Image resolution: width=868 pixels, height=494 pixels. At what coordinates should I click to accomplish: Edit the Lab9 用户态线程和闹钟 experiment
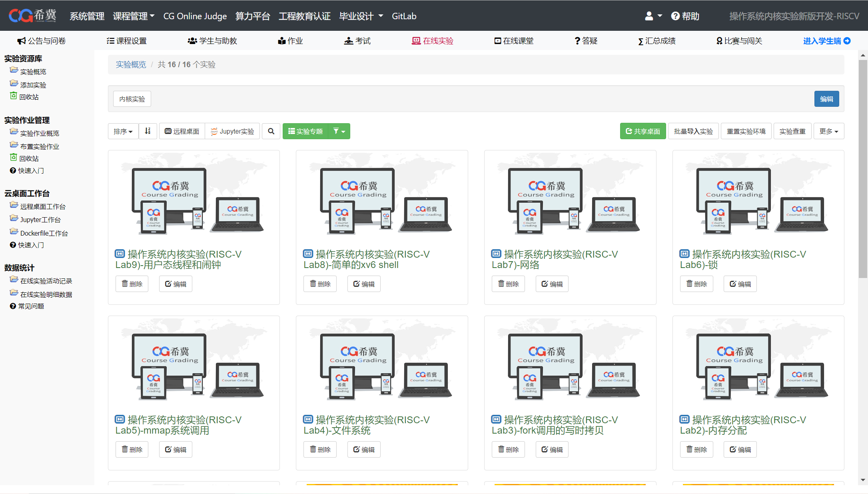176,284
